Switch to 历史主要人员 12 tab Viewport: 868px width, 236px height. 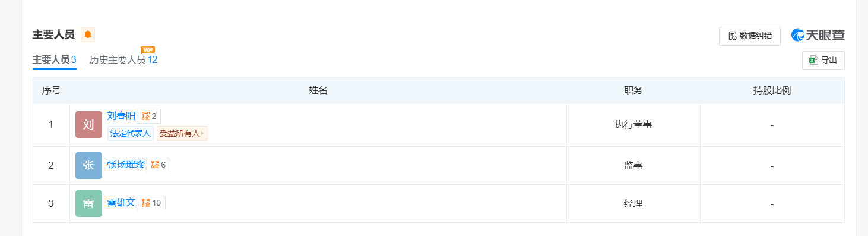123,60
